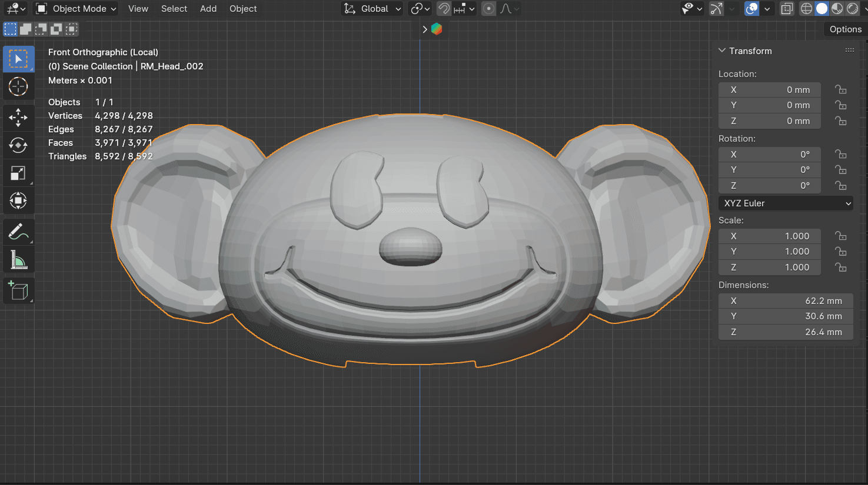
Task: Edit Scale Z value field
Action: 770,267
